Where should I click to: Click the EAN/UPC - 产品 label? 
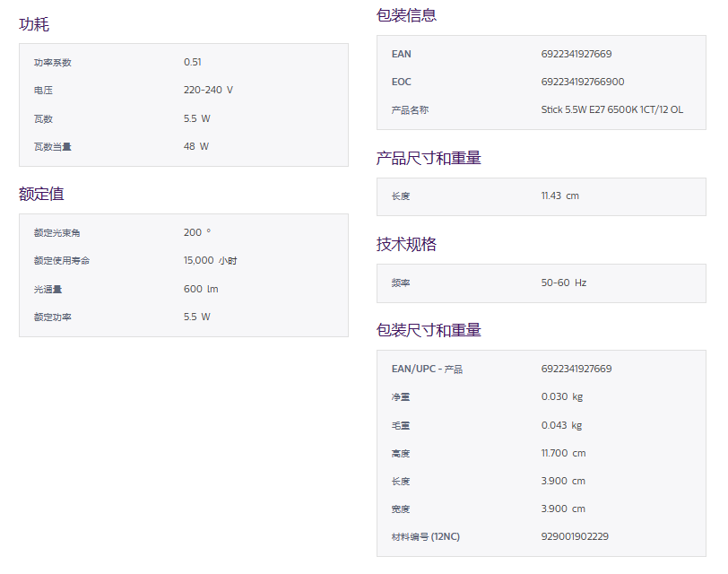427,369
